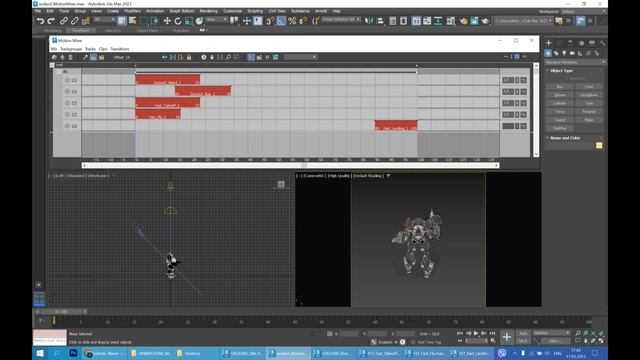The image size is (640, 360).
Task: Click the Sphere primitive button
Action: [x=560, y=95]
